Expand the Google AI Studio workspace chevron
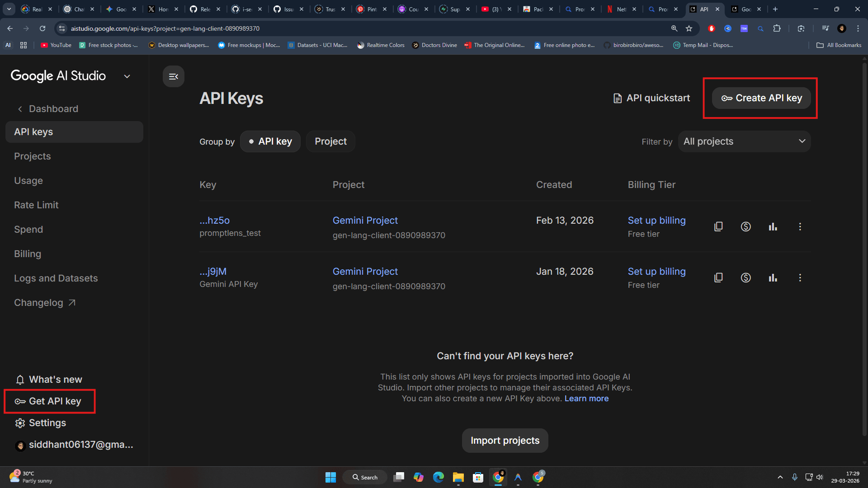Image resolution: width=868 pixels, height=488 pixels. pyautogui.click(x=127, y=76)
